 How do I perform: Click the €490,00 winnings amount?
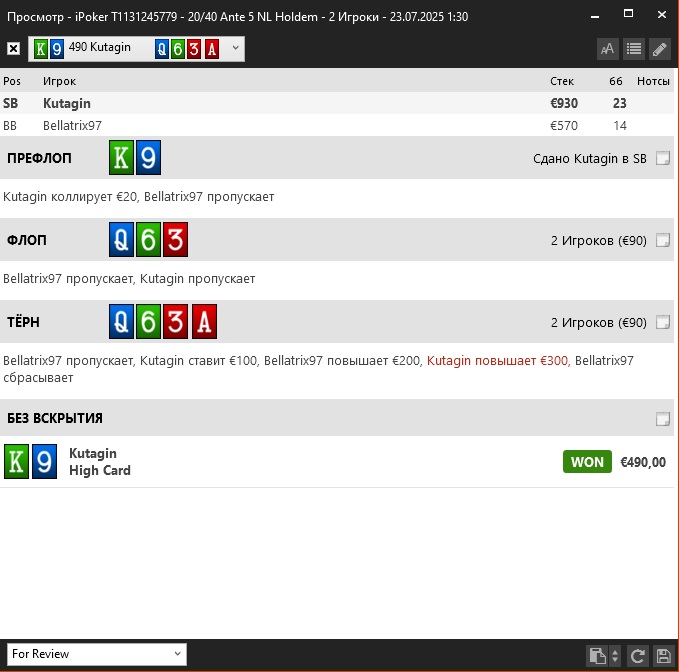coord(643,462)
